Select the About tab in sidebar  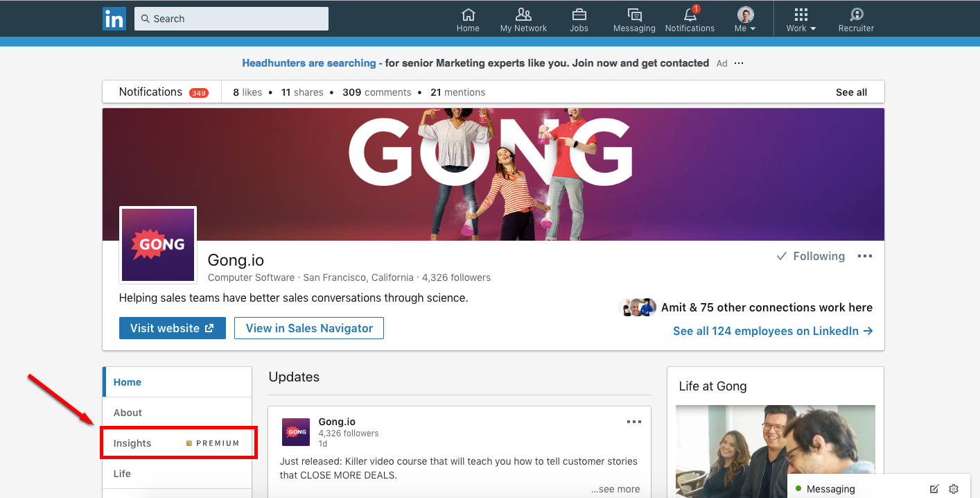point(177,413)
